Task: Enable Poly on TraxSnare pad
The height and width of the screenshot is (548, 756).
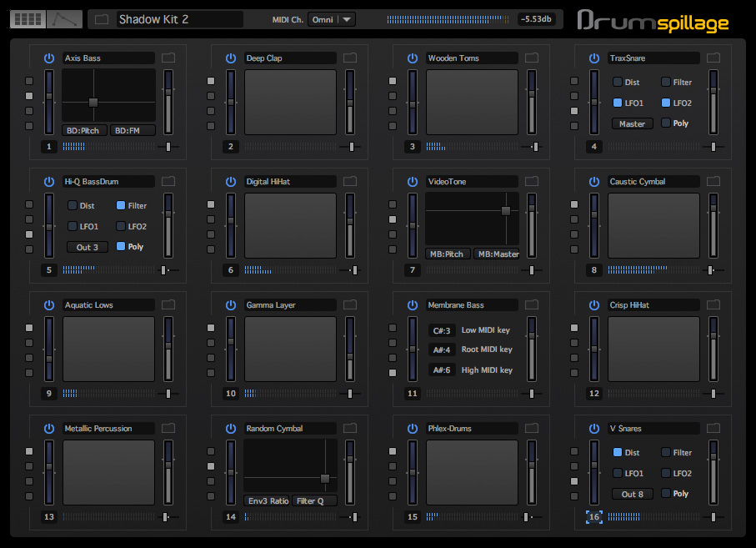Action: pos(666,123)
